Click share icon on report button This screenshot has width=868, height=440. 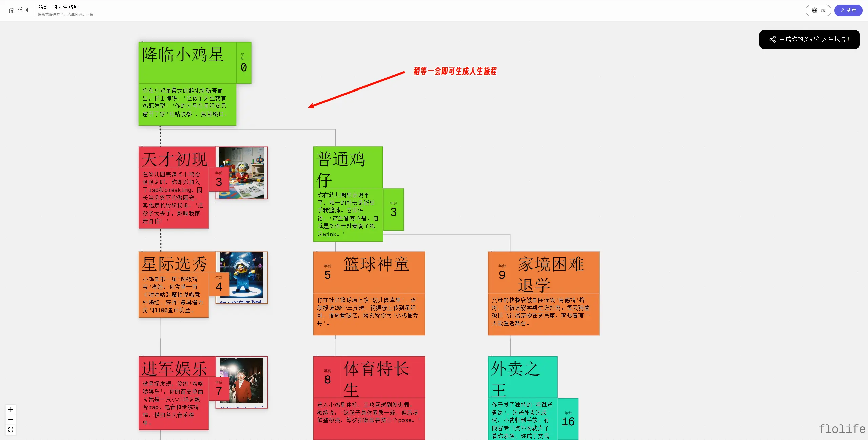point(772,39)
